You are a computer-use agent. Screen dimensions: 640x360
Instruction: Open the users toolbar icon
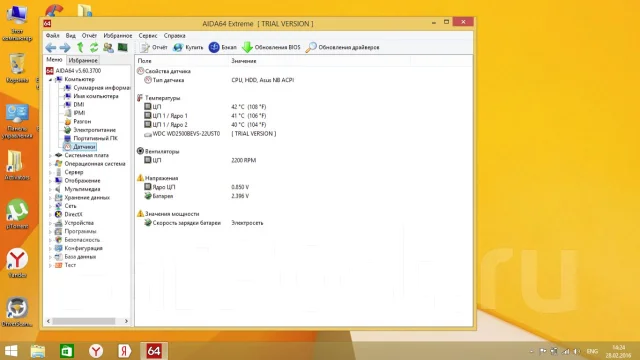108,47
